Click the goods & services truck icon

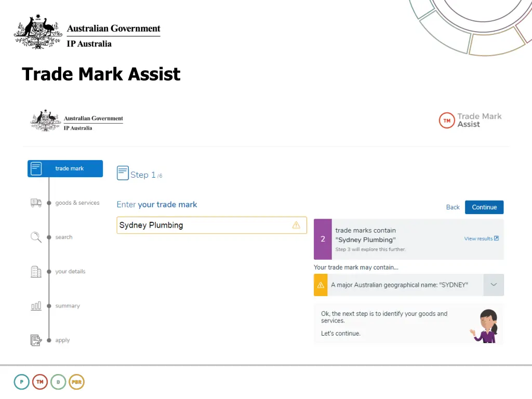point(36,203)
